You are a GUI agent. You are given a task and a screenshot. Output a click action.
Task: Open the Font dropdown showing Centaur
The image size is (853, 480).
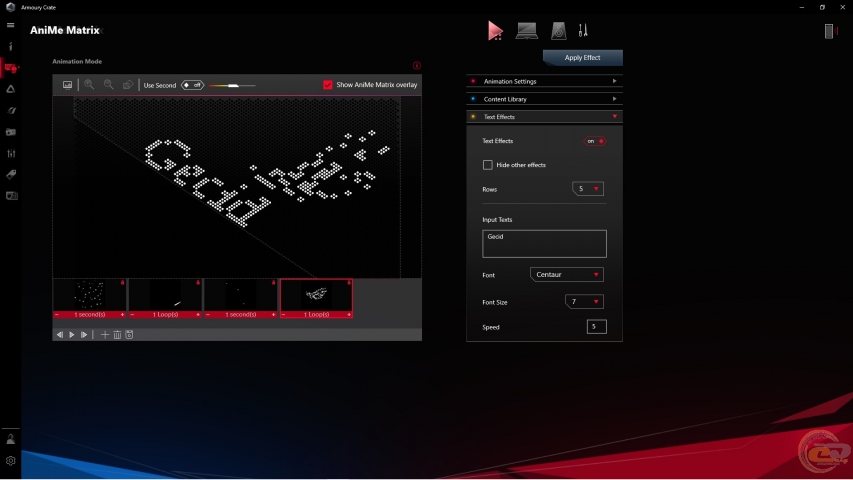[x=566, y=274]
